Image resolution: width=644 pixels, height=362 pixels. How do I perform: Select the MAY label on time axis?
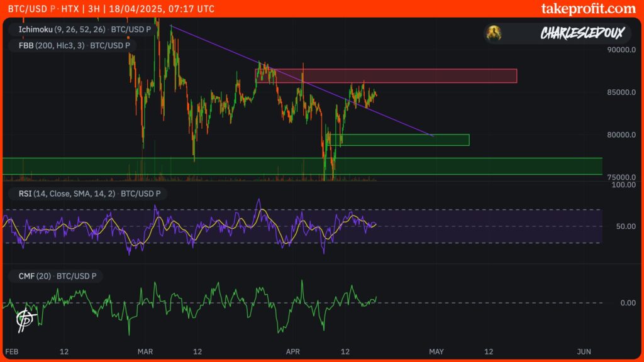pyautogui.click(x=436, y=352)
